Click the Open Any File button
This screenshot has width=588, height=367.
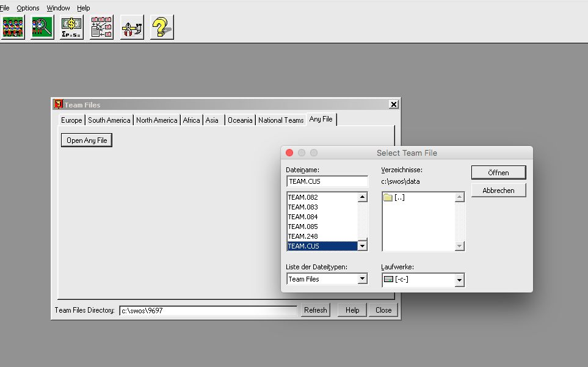[x=87, y=140]
